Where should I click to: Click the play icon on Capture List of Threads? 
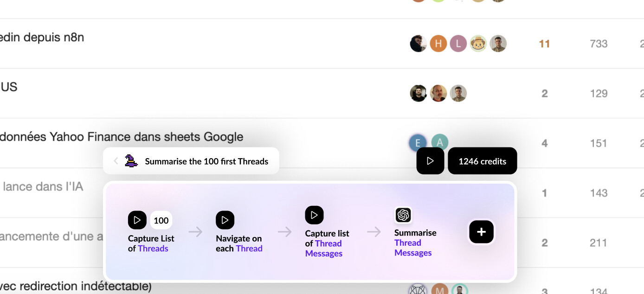coord(137,220)
